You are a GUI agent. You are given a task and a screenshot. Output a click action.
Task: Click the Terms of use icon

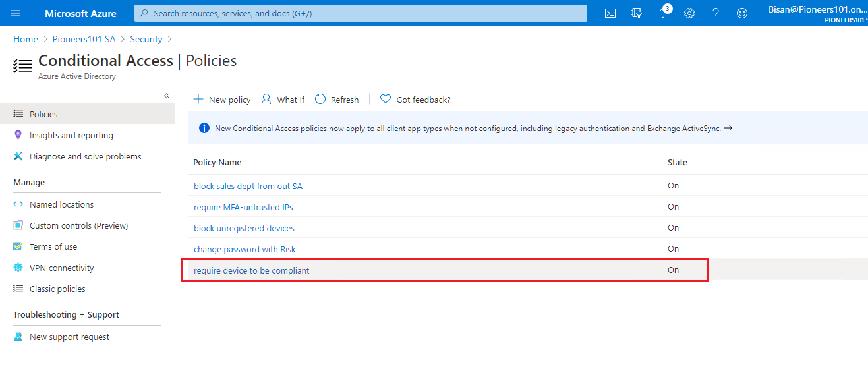pos(18,246)
